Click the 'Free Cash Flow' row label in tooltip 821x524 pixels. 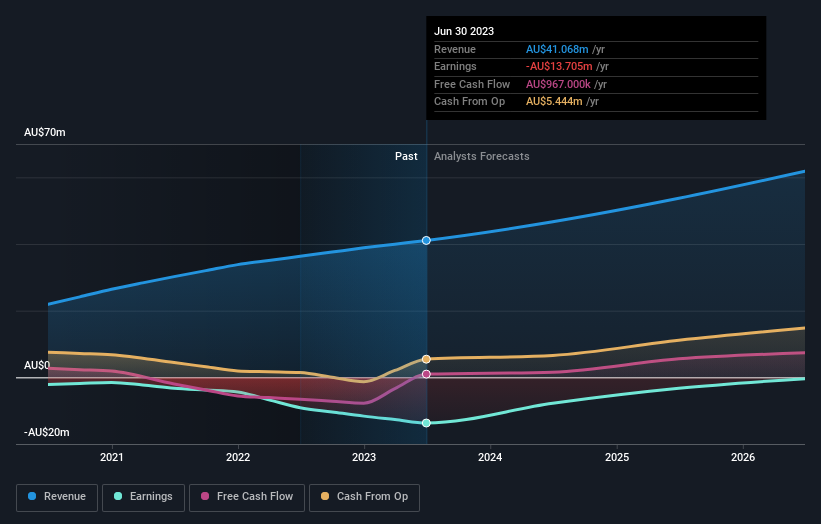[472, 84]
